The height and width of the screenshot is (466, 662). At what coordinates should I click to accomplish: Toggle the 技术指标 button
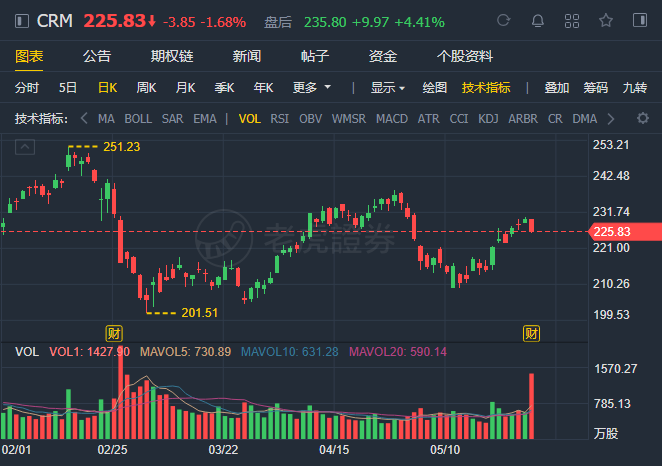tap(486, 88)
